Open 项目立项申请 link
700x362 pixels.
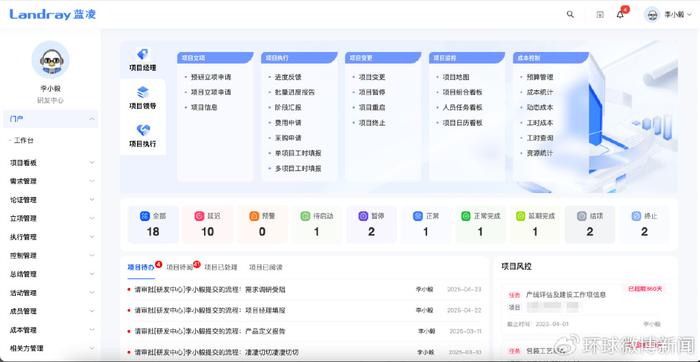click(211, 92)
